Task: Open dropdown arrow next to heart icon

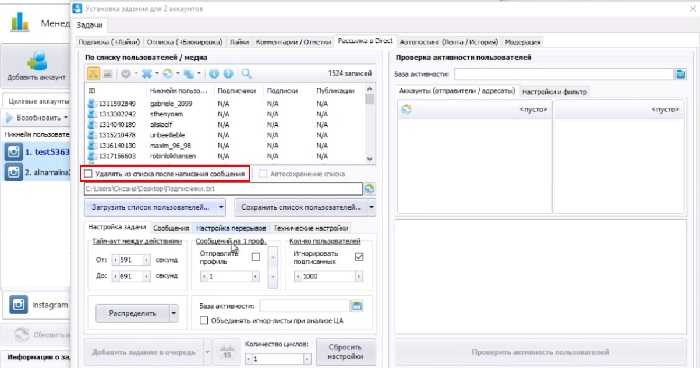Action: 135,74
